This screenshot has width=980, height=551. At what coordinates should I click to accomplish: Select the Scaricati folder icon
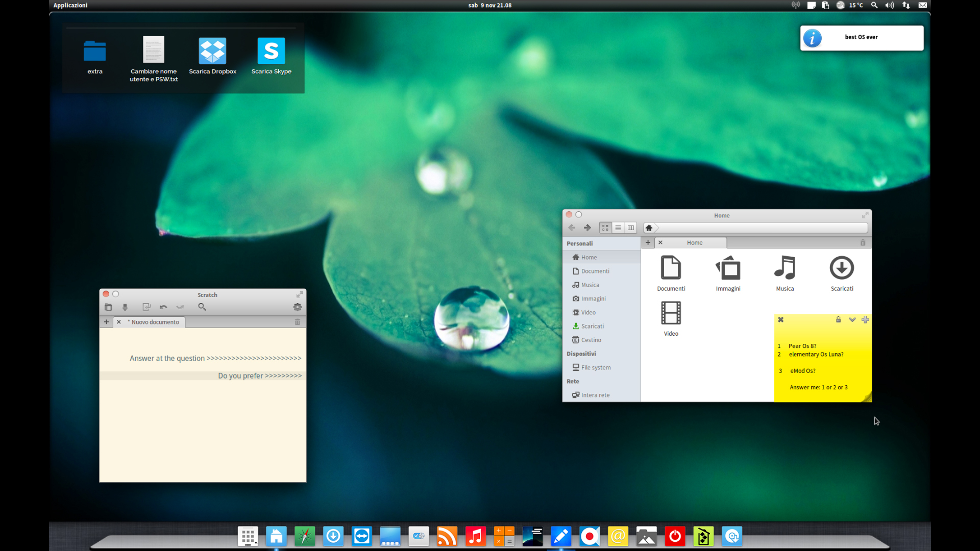pos(842,273)
